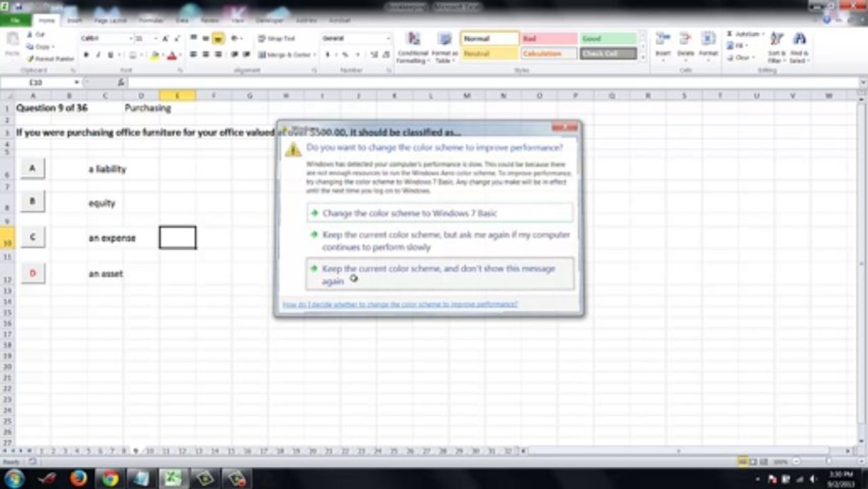This screenshot has height=489, width=868.
Task: Click Increase Decimal icon
Action: point(375,54)
